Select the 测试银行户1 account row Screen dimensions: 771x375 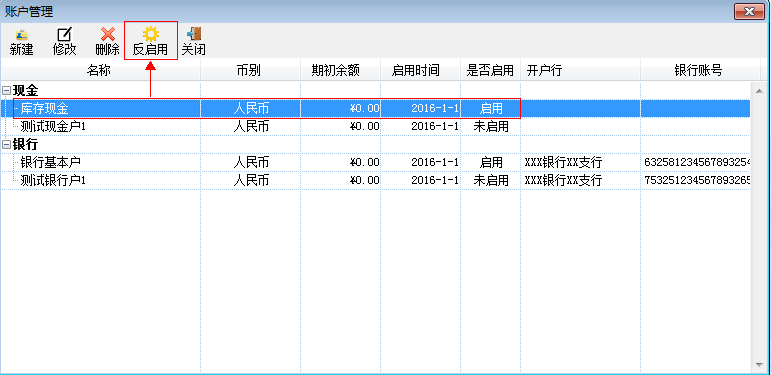(x=375, y=180)
